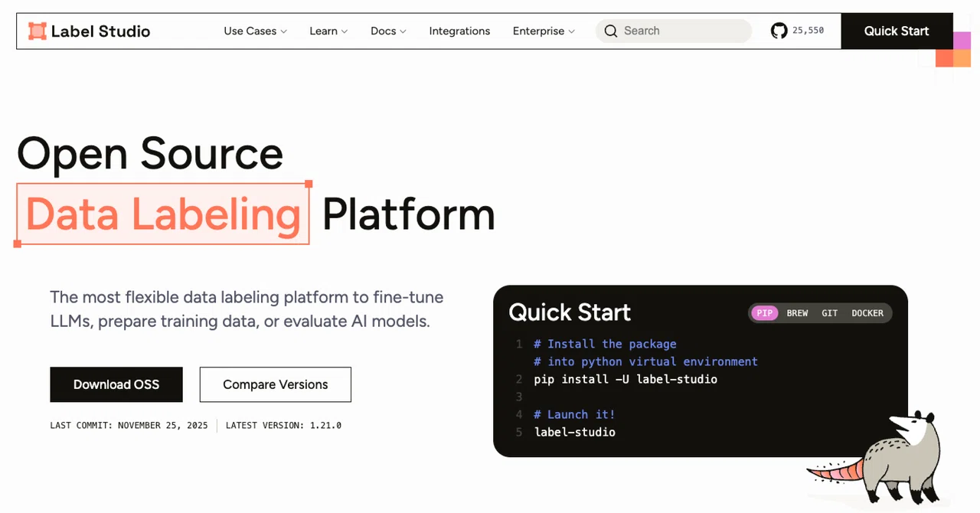Click the Compare Versions button
The image size is (980, 513).
click(x=276, y=384)
